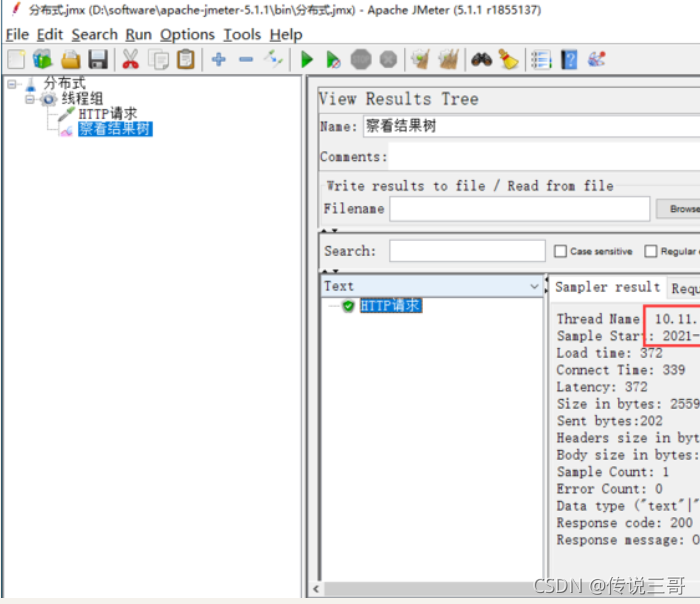Image resolution: width=700 pixels, height=604 pixels.
Task: Click the Filename input field
Action: tap(520, 209)
